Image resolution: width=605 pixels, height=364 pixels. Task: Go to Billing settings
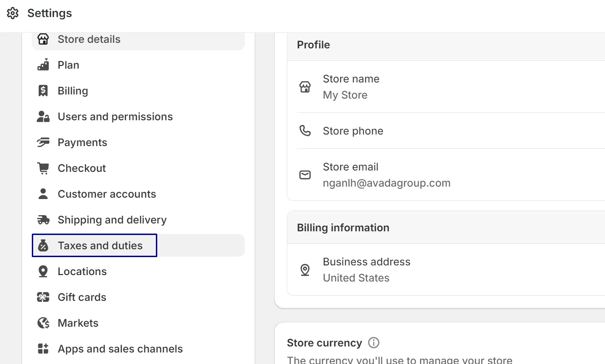click(138, 91)
